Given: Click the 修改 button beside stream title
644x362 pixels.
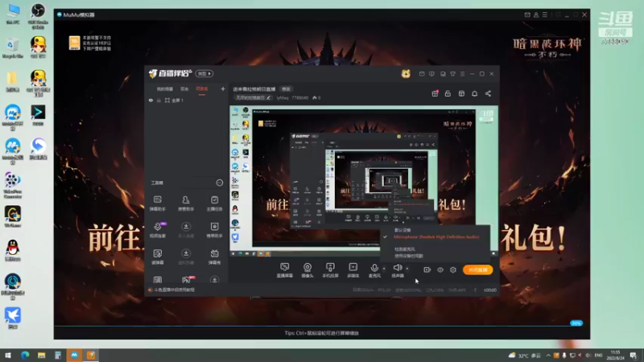Looking at the screenshot, I should pos(286,89).
